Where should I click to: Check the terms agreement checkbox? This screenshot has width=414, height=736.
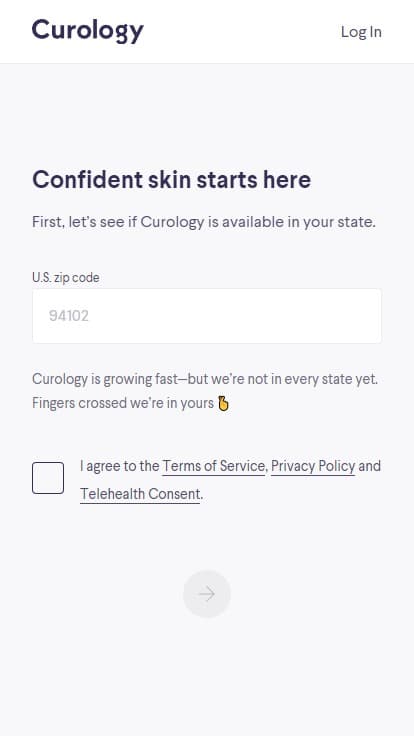[x=48, y=478]
